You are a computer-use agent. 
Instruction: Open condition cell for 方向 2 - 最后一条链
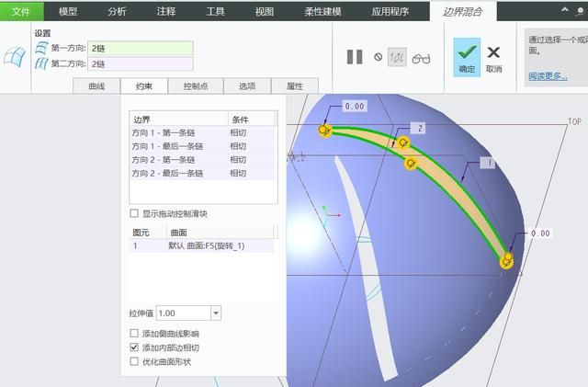tap(251, 173)
